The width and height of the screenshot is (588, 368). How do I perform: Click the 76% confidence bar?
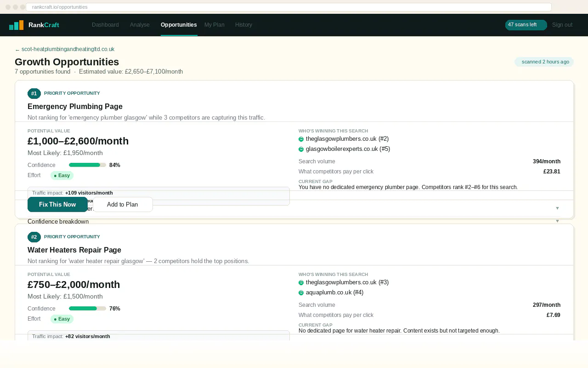(x=87, y=309)
